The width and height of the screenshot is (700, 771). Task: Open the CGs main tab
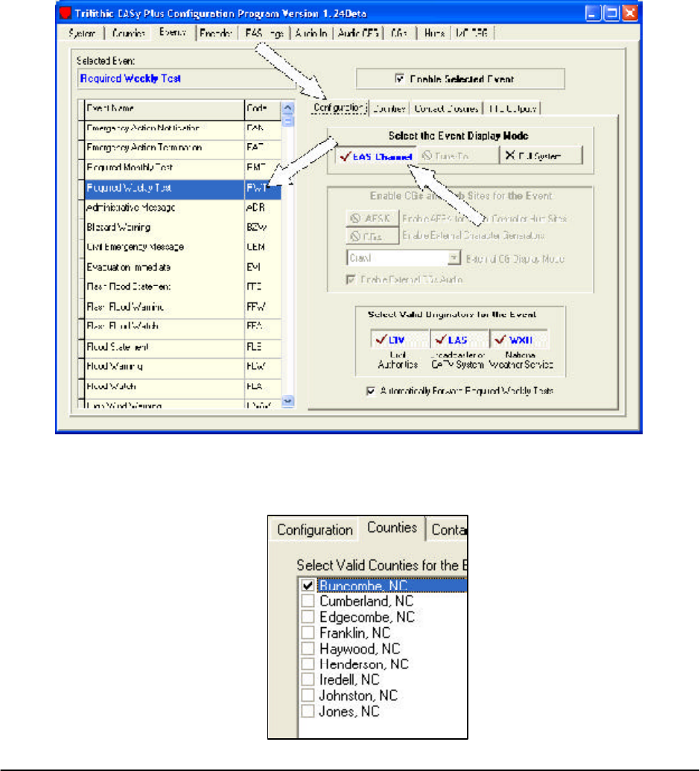coord(400,34)
